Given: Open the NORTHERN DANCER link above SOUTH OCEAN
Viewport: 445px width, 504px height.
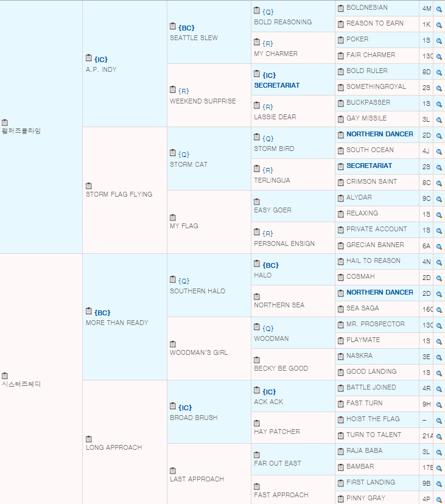Looking at the screenshot, I should 380,134.
